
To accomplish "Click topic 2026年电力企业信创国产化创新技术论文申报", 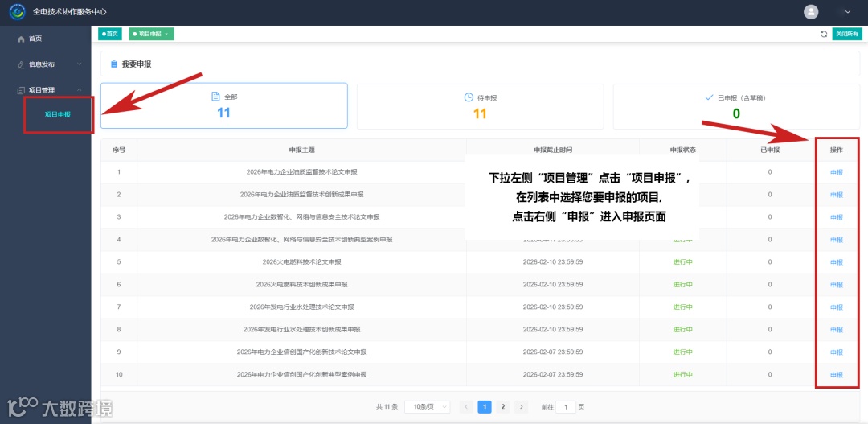I will click(301, 352).
